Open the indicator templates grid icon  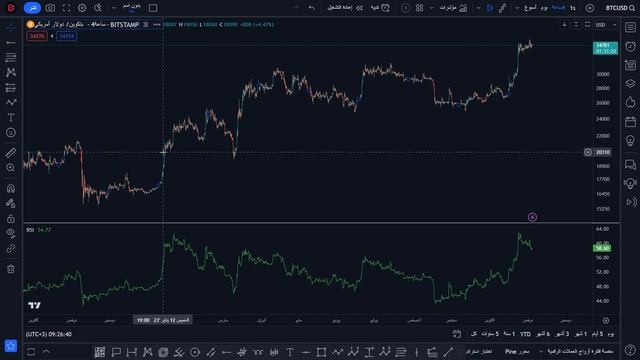(420, 8)
